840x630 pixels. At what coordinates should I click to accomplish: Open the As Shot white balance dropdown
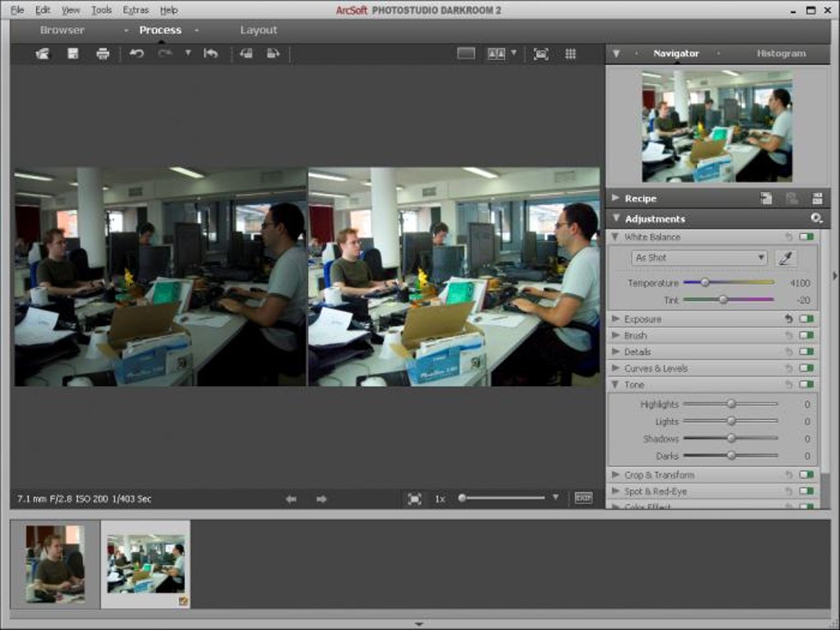pyautogui.click(x=699, y=258)
